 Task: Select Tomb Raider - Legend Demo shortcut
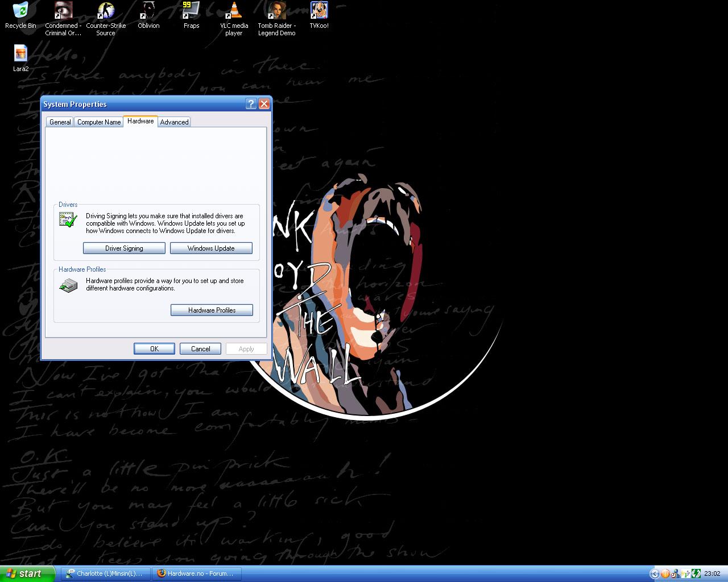276,19
